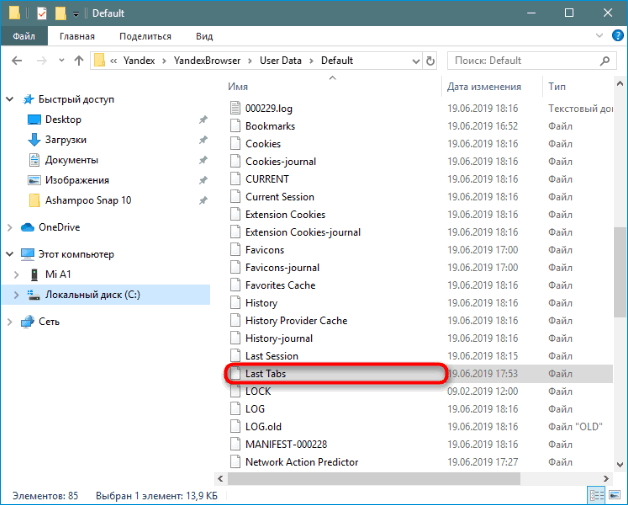Unpin Desktop using its pin icon
628x505 pixels.
pos(203,120)
